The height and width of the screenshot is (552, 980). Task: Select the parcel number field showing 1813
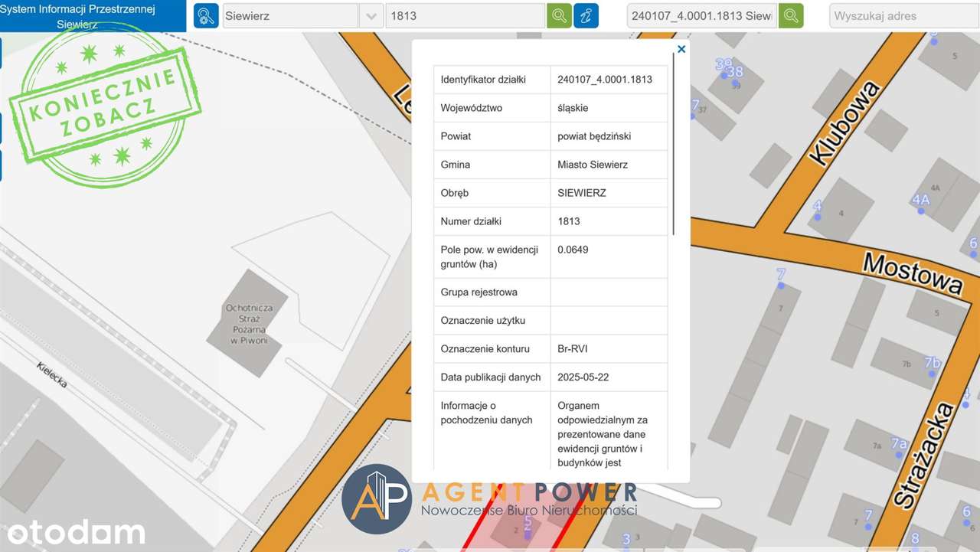point(463,15)
